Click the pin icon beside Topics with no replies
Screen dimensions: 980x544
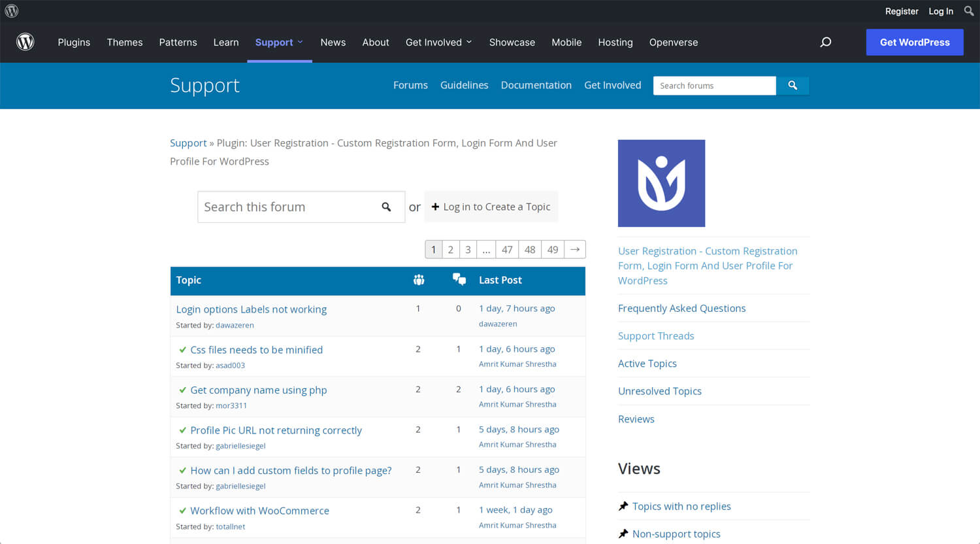623,506
